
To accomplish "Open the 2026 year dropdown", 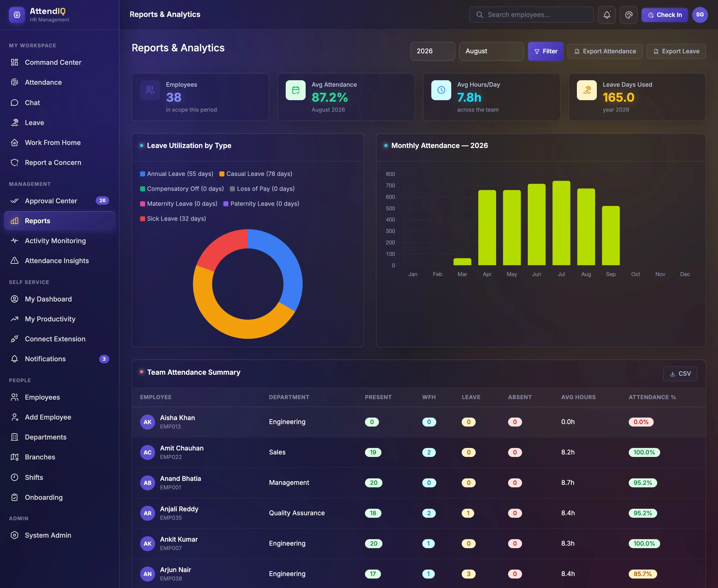I will (433, 51).
